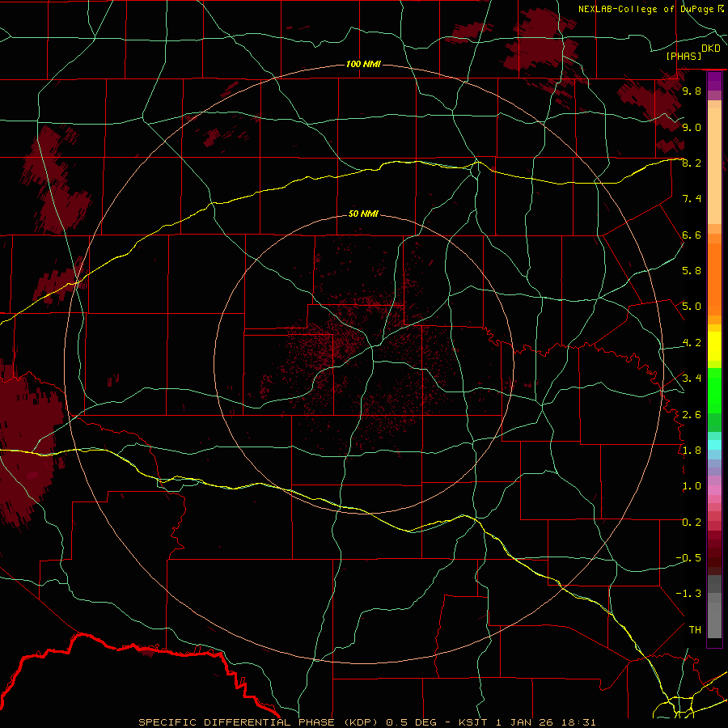Click the 6.6 scale label
Viewport: 728px width, 728px height.
[692, 235]
